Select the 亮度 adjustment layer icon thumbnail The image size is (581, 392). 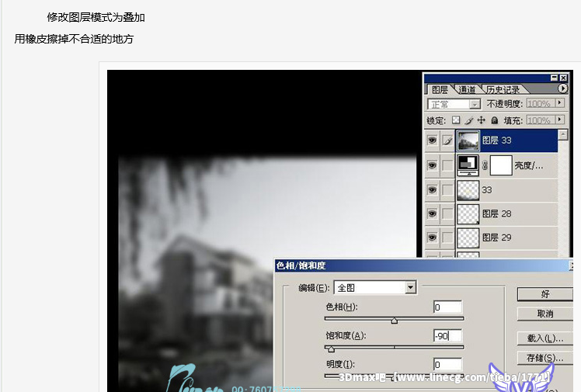[468, 165]
